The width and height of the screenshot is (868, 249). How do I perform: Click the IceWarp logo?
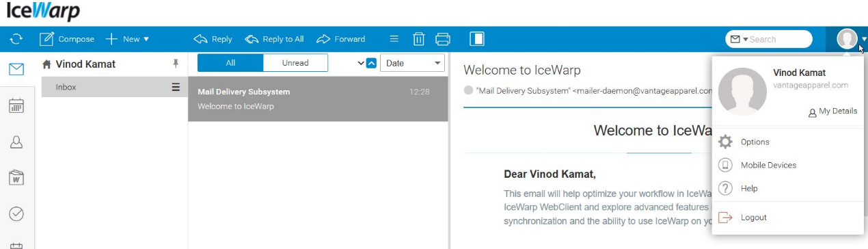tap(43, 12)
